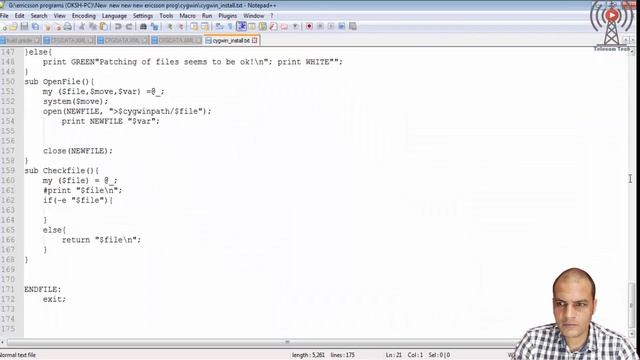
Task: Select the cygwin_install.txt tab
Action: pyautogui.click(x=231, y=40)
